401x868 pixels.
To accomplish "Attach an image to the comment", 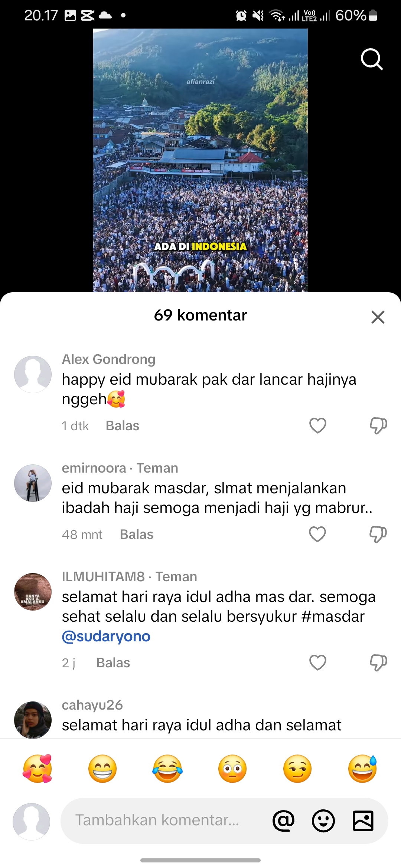I will [x=363, y=821].
